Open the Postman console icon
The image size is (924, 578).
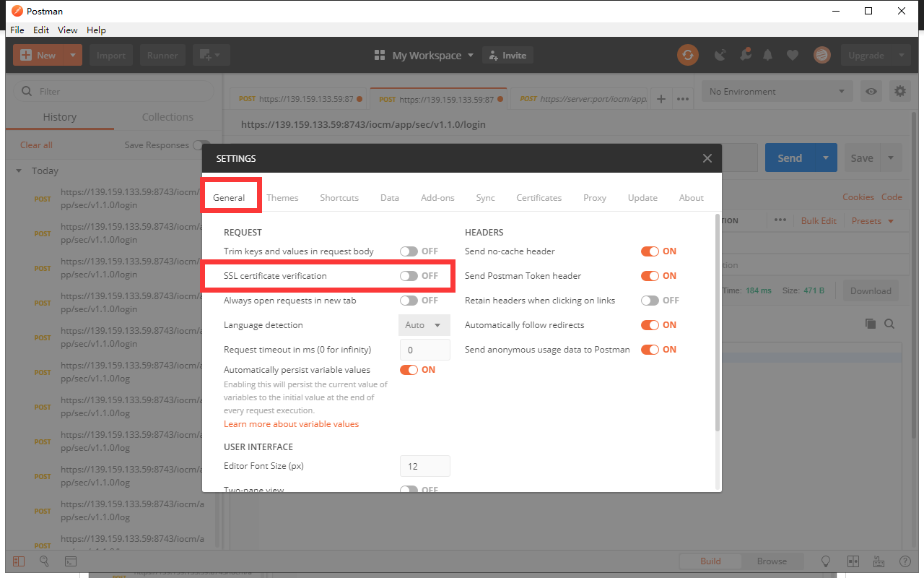coord(71,561)
